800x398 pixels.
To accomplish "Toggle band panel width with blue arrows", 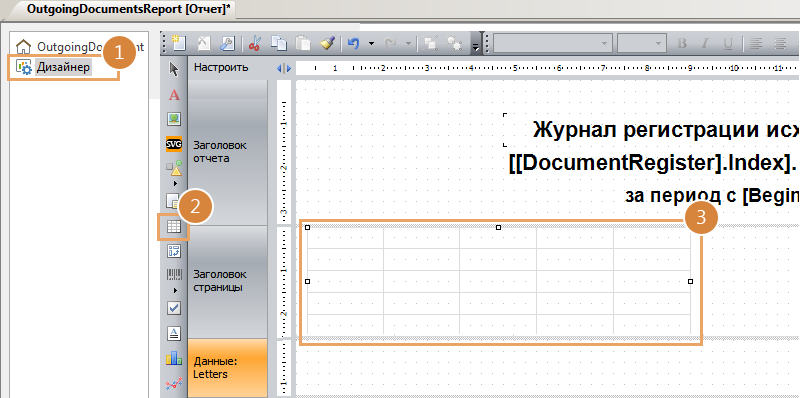I will [283, 68].
